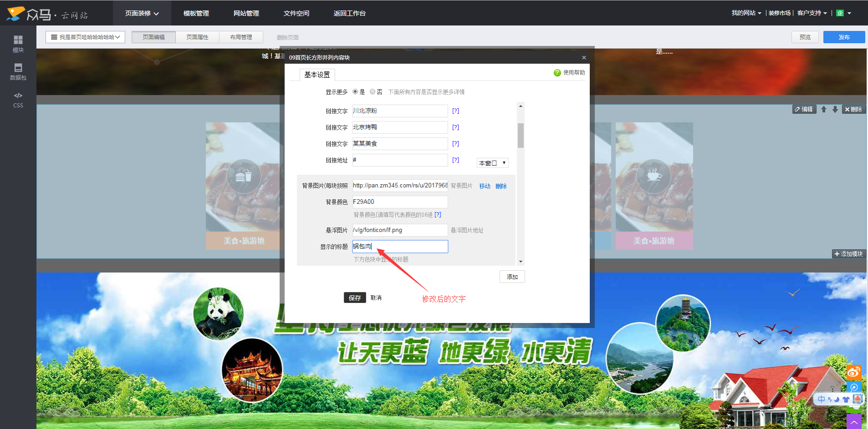
Task: Move the block up with up arrow
Action: click(x=824, y=109)
